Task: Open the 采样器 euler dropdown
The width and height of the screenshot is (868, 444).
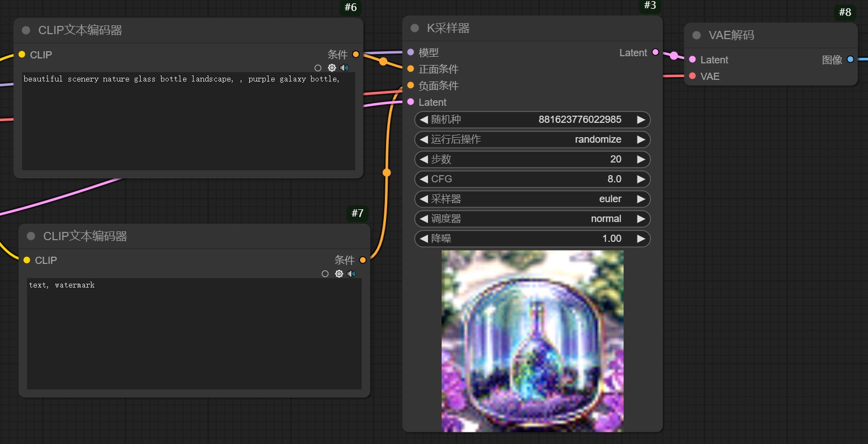Action: (x=532, y=199)
